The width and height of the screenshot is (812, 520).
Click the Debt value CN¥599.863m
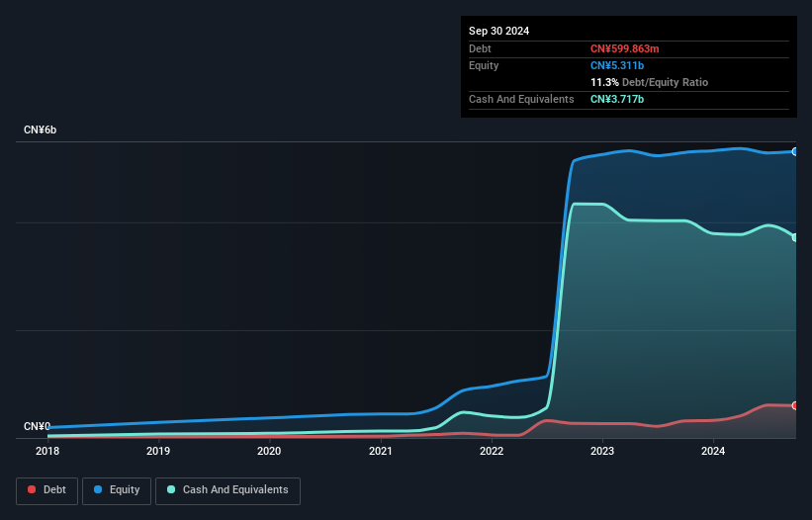point(624,48)
